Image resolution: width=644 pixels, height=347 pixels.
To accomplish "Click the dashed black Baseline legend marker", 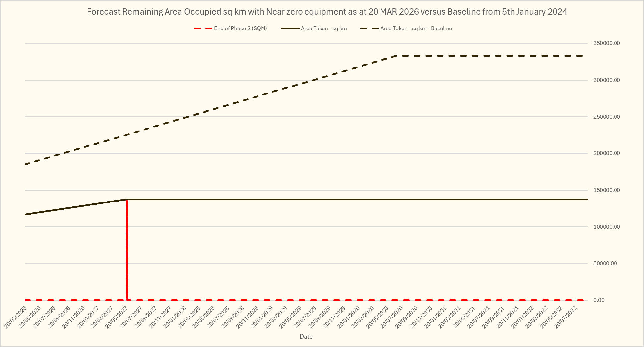I will pos(369,29).
